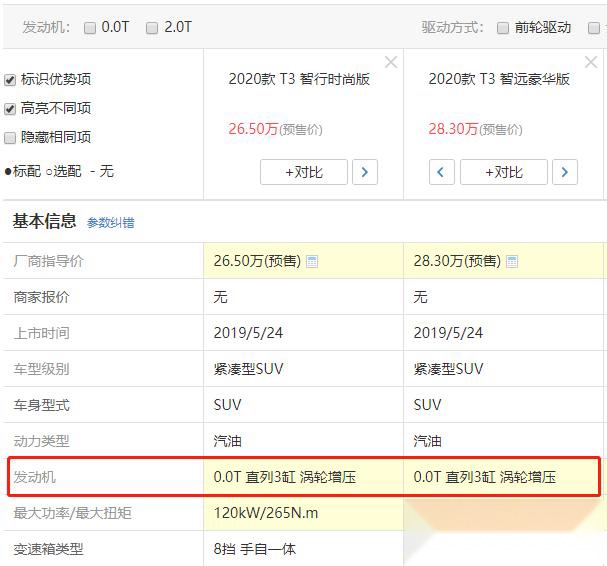Select the 车型级别 row label
The width and height of the screenshot is (607, 566).
click(x=41, y=369)
